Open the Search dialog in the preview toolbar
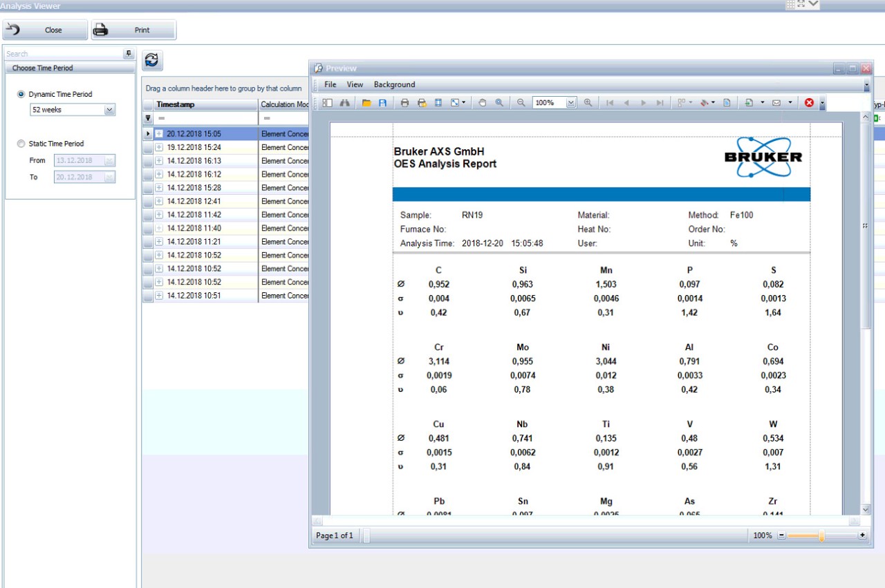This screenshot has height=588, width=885. 344,102
